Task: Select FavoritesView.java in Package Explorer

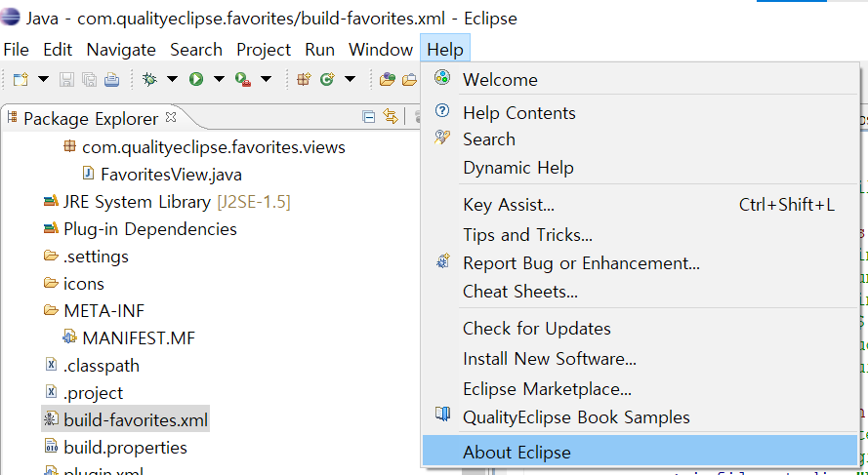Action: coord(171,175)
